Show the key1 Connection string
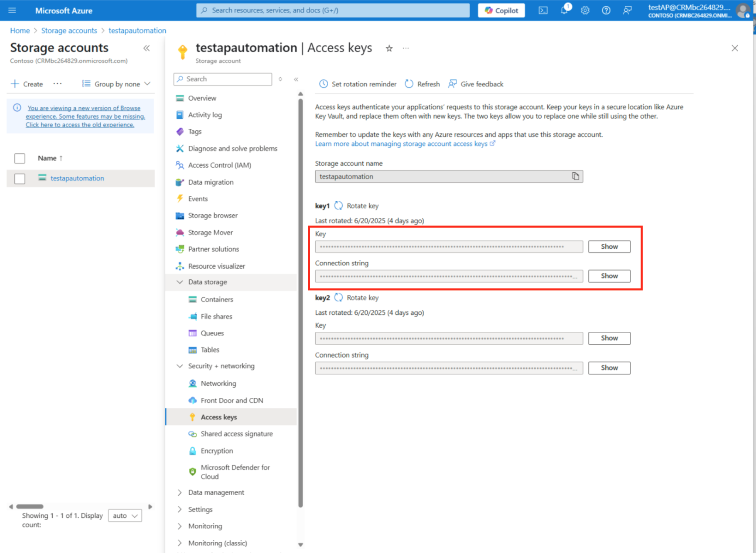 click(x=609, y=276)
